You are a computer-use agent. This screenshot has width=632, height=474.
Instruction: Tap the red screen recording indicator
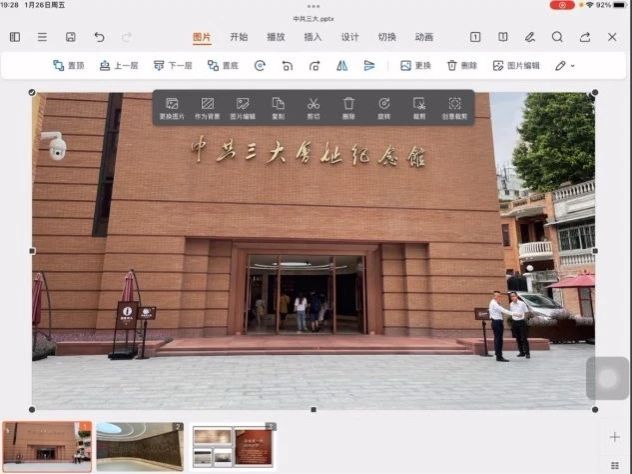tap(562, 5)
